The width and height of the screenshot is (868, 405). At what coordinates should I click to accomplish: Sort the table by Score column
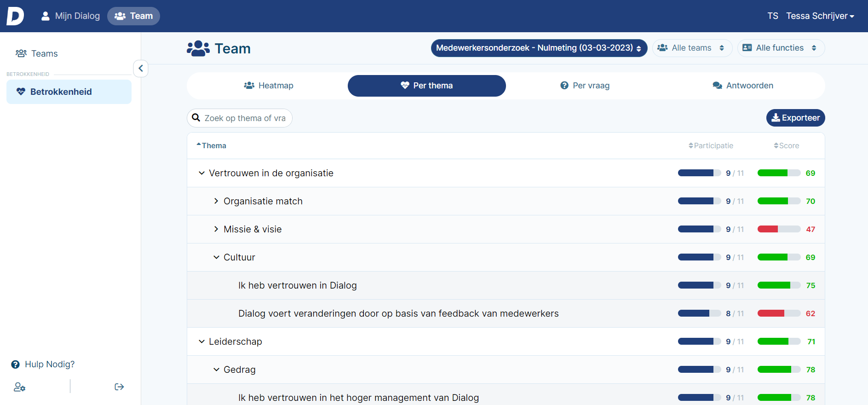[x=787, y=145]
